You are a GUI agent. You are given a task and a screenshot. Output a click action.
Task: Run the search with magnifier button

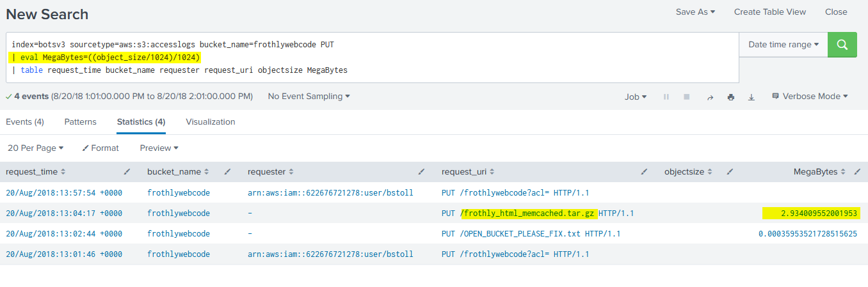coord(842,45)
